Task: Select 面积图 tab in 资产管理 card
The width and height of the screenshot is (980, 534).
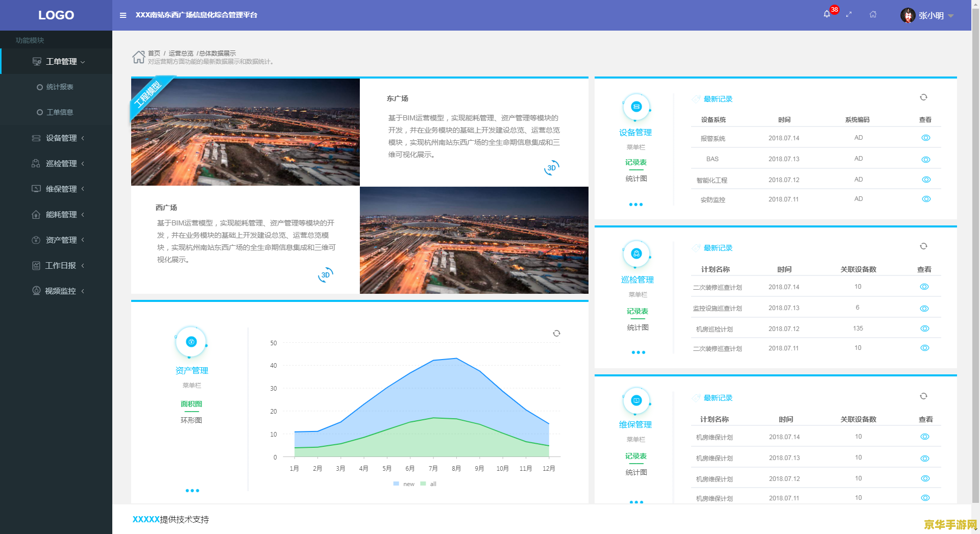Action: [191, 404]
